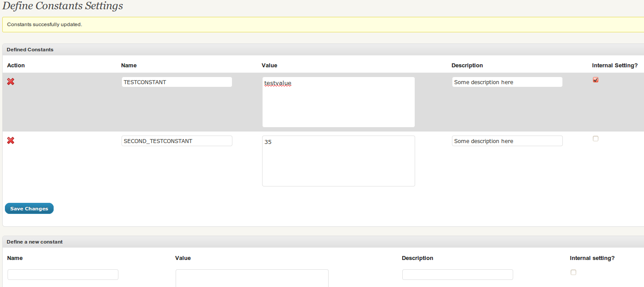Image resolution: width=644 pixels, height=287 pixels.
Task: Click the Internal setting? label in new constant form
Action: (592, 258)
